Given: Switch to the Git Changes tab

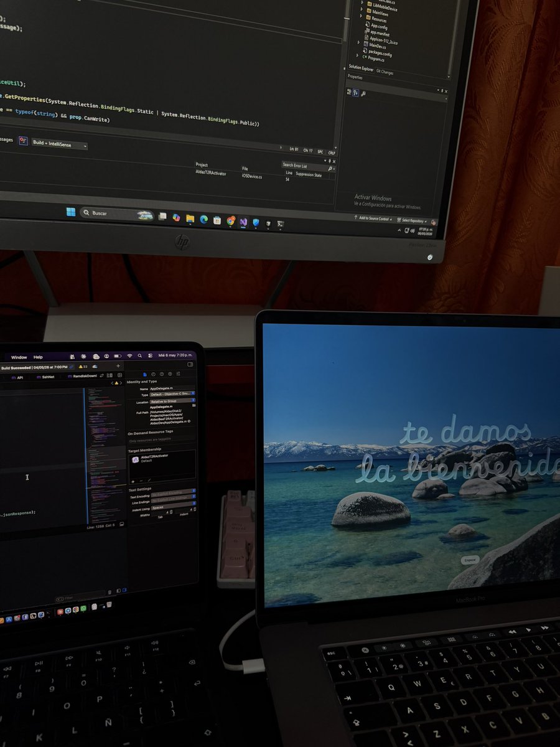Looking at the screenshot, I should (x=385, y=72).
